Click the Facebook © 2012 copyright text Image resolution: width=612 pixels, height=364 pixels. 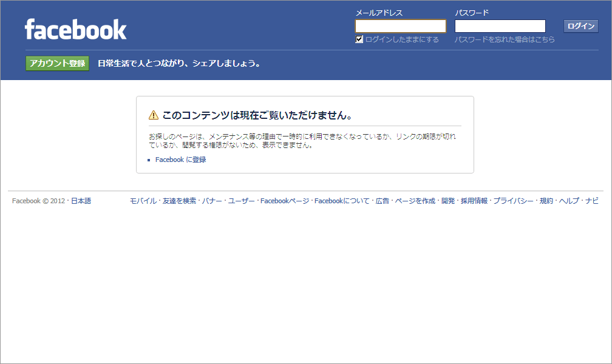pos(38,201)
